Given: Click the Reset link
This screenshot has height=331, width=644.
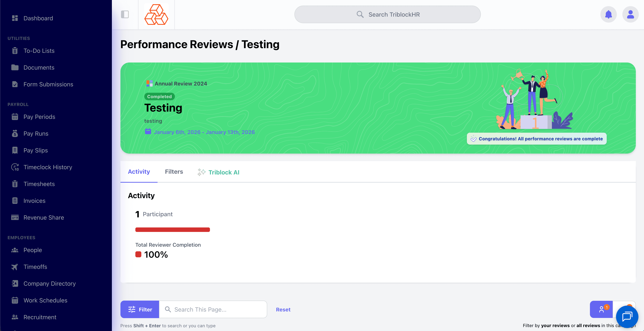Looking at the screenshot, I should click(283, 310).
